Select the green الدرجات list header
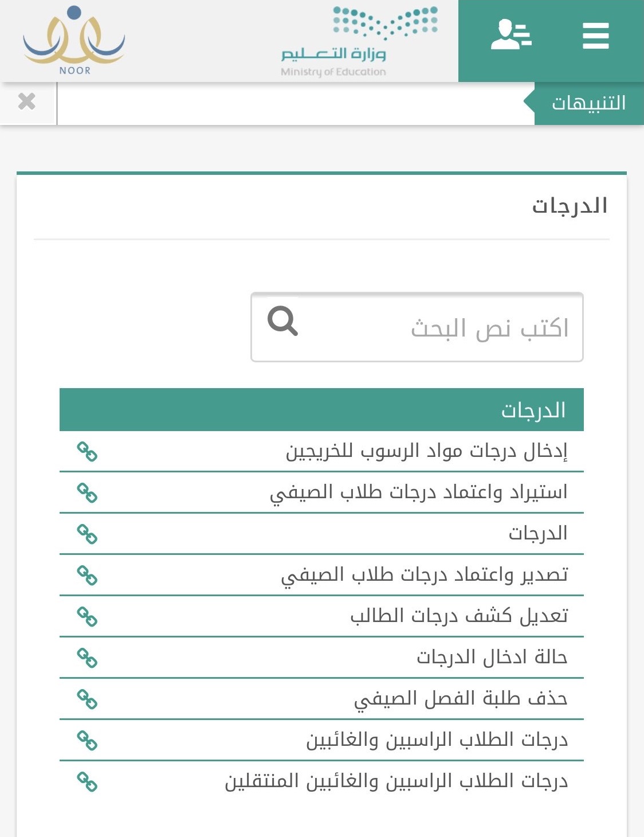This screenshot has width=644, height=837. pos(321,410)
